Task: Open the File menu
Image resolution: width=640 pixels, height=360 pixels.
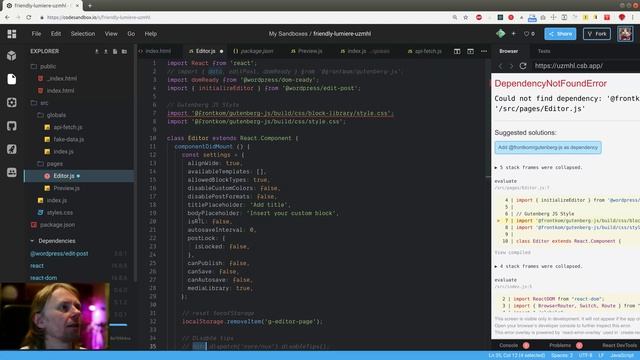Action: tap(36, 34)
